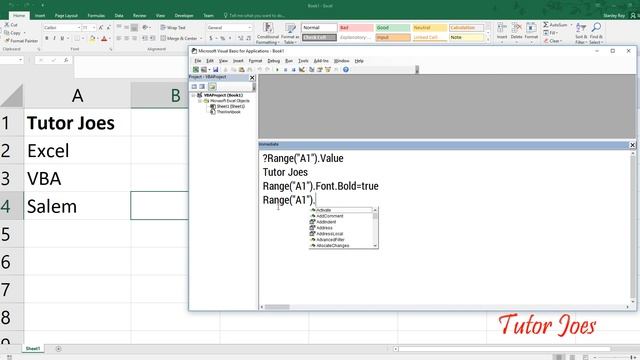Open Sort & Filter in Excel ribbon
The width and height of the screenshot is (640, 360).
[x=581, y=33]
